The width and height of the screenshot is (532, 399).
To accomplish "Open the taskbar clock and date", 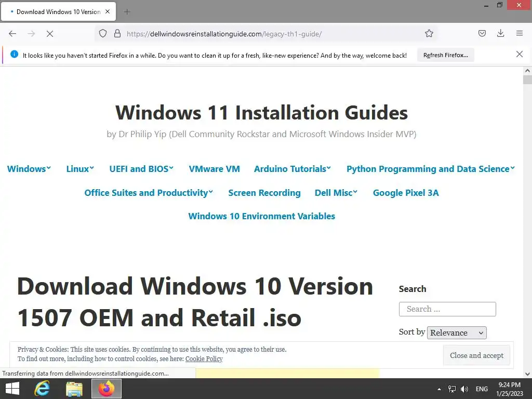I will pos(509,389).
